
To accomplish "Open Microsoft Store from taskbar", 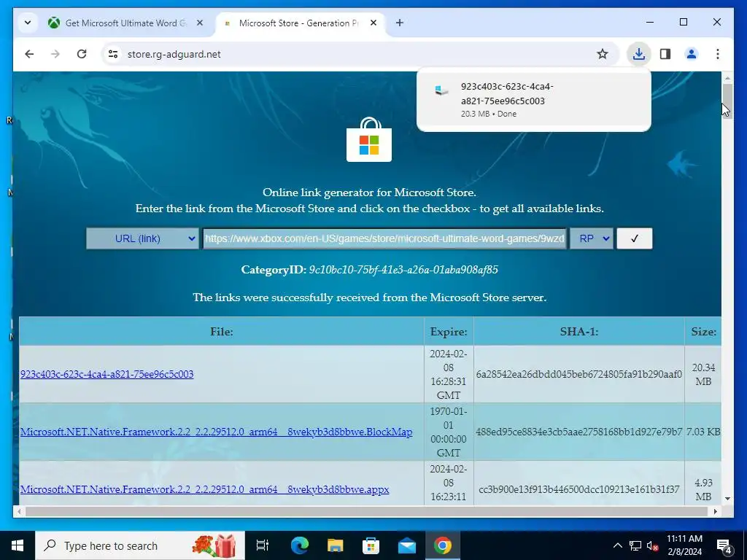I will coord(371,545).
